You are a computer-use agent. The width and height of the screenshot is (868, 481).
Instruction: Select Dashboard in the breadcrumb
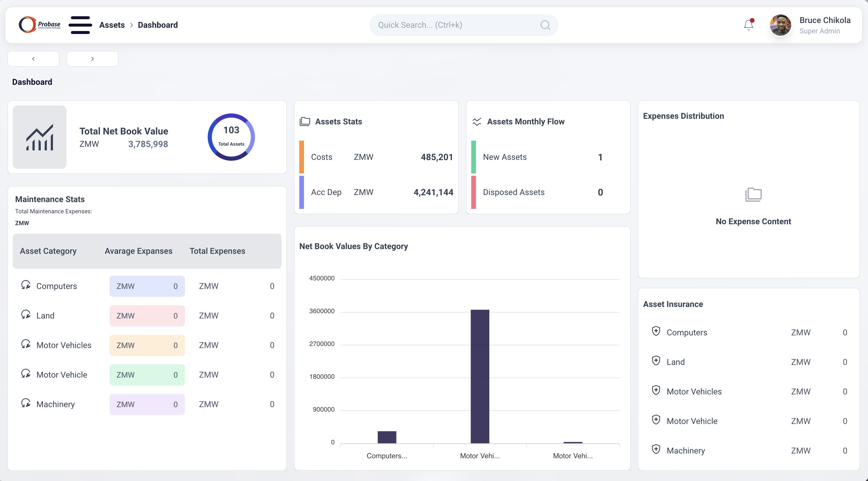tap(158, 25)
